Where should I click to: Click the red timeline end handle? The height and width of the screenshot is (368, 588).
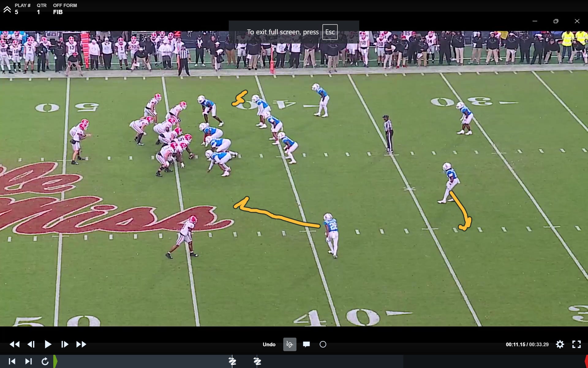(586, 362)
